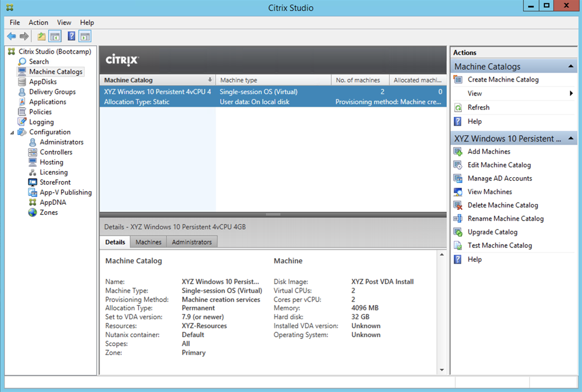The height and width of the screenshot is (392, 582).
Task: Click the Administrators icon under Configuration
Action: [32, 142]
